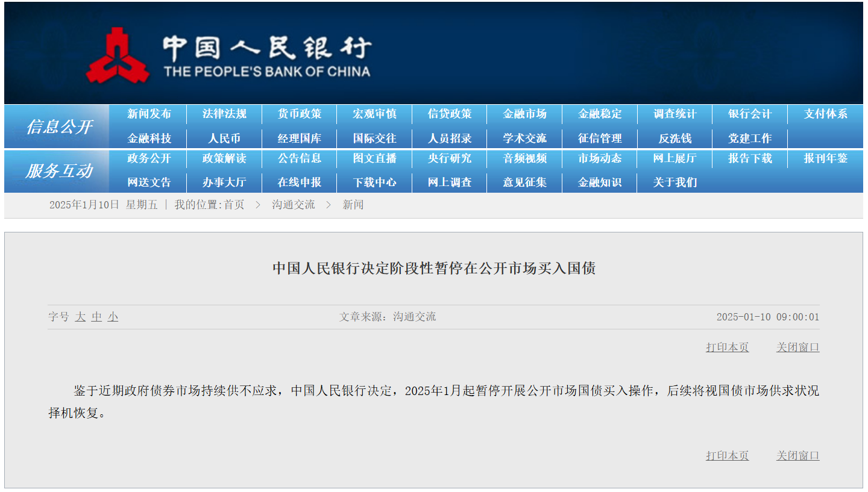868x492 pixels.
Task: Select 央行研究 nav item
Action: coord(450,158)
